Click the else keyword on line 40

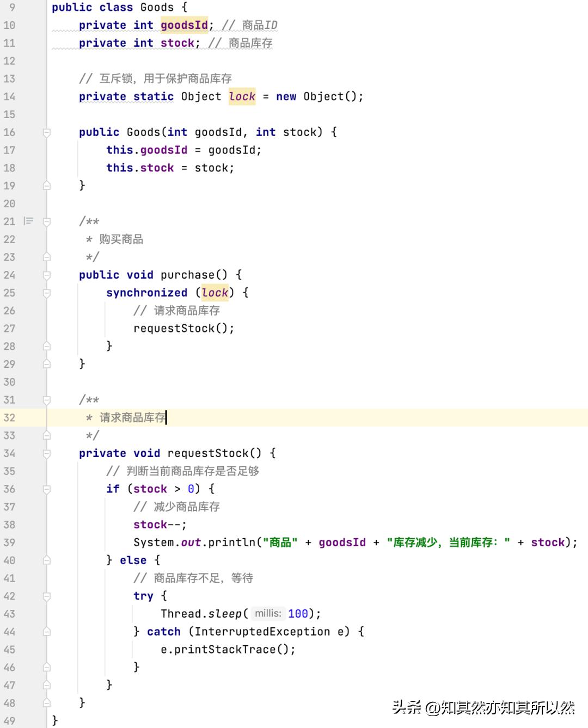[133, 560]
